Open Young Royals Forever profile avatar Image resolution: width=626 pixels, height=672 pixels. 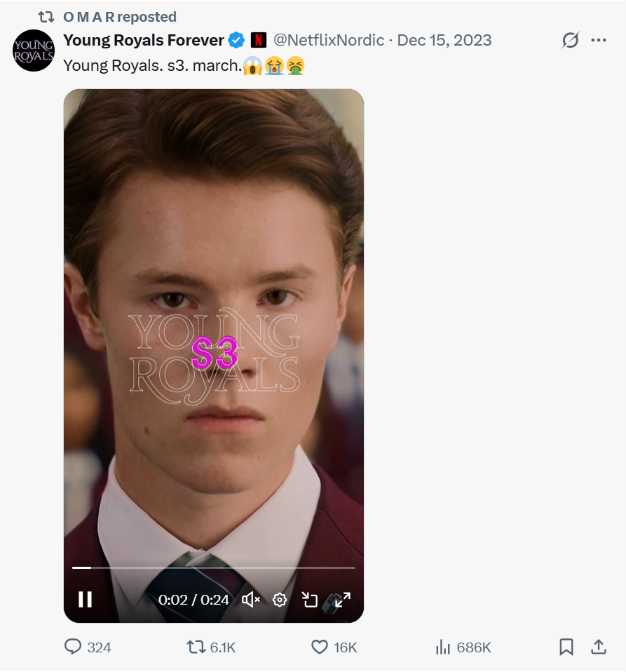pyautogui.click(x=34, y=51)
